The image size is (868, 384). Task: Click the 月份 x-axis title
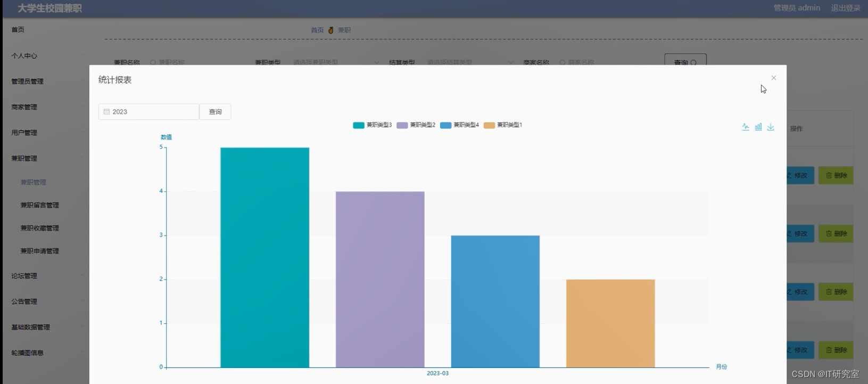721,367
